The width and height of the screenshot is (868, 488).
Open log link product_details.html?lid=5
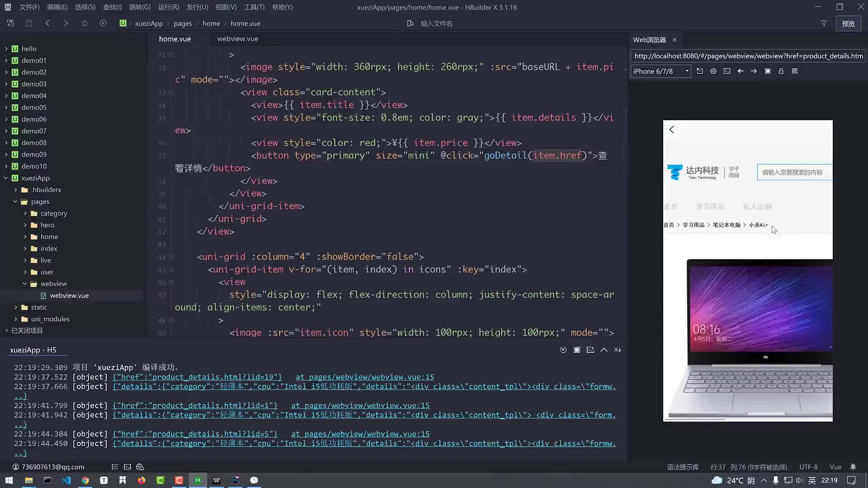click(x=195, y=434)
